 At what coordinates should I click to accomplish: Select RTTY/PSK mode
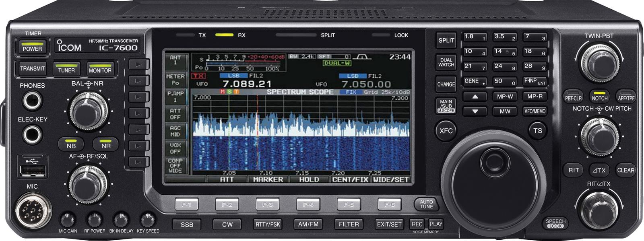click(268, 225)
